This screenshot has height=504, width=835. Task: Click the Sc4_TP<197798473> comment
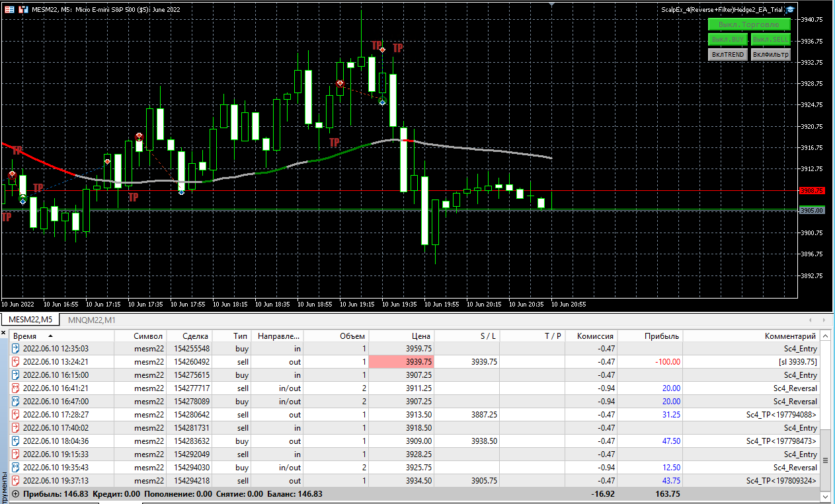(781, 441)
